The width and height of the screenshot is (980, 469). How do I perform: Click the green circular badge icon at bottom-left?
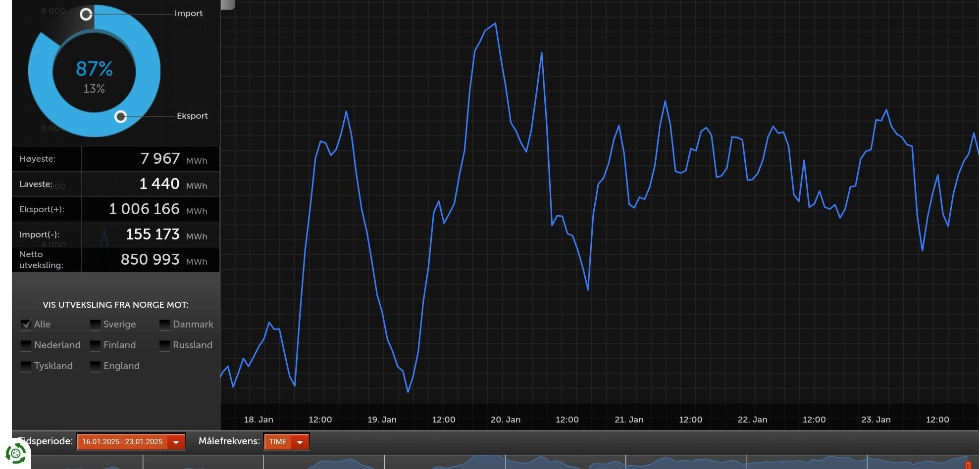click(x=15, y=453)
